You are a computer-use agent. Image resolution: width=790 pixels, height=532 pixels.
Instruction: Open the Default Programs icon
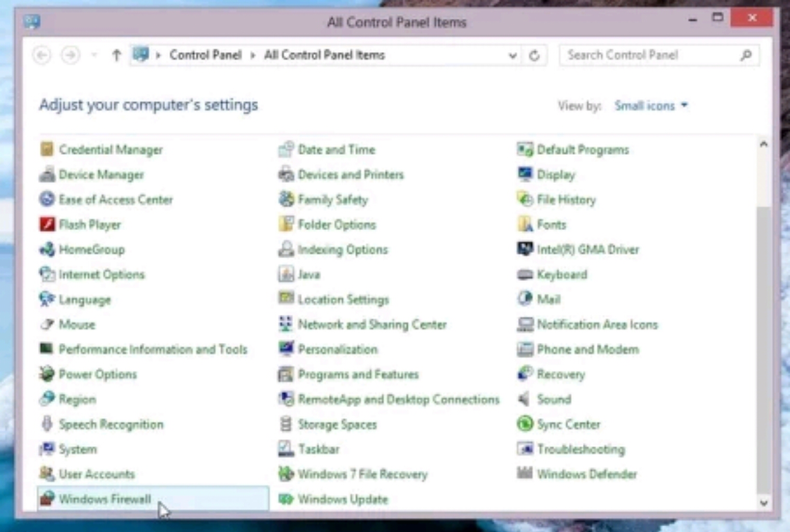[x=525, y=150]
